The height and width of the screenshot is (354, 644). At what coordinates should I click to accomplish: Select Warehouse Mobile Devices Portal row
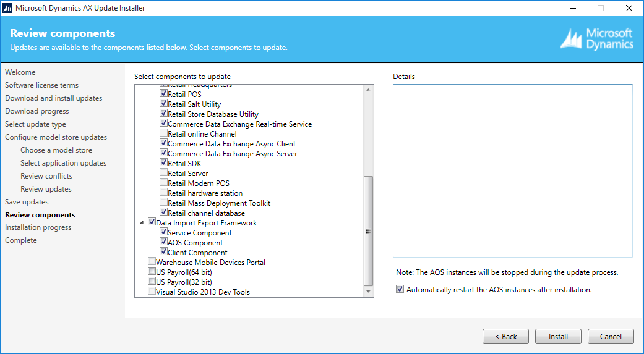pyautogui.click(x=211, y=262)
